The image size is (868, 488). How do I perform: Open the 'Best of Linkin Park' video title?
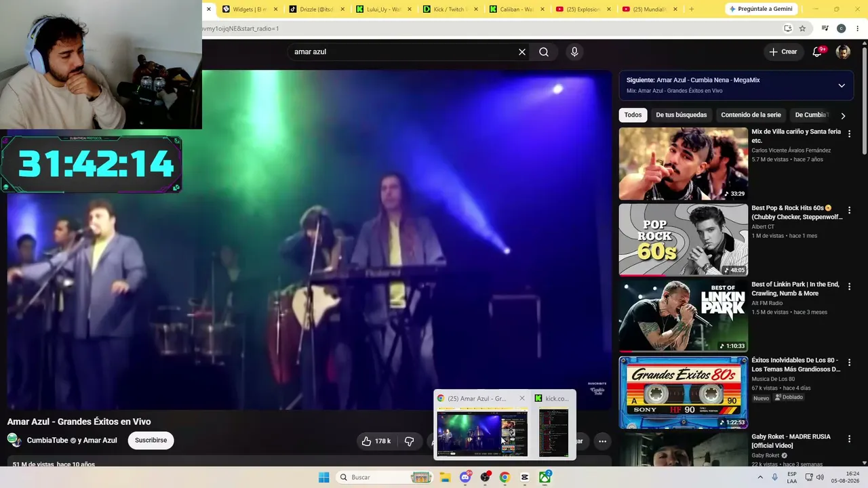(x=795, y=289)
